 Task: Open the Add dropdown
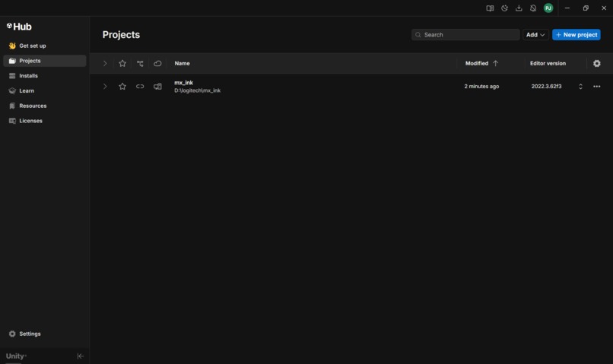[535, 35]
